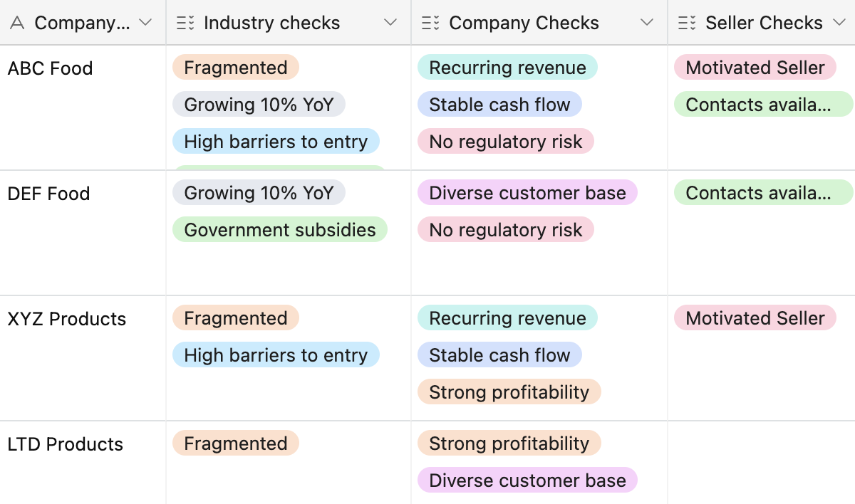This screenshot has height=504, width=855.
Task: Click Government subsidies tag in DEF Food row
Action: pyautogui.click(x=279, y=230)
